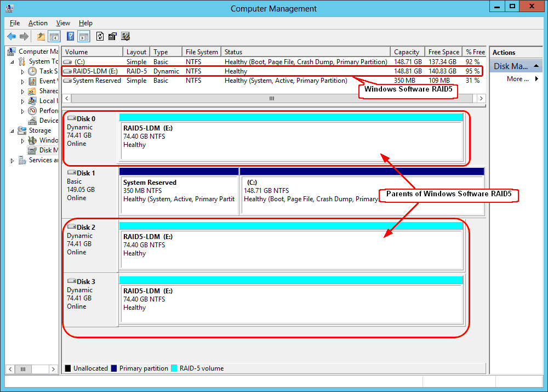Click the Forward arrow toolbar icon

coord(24,36)
